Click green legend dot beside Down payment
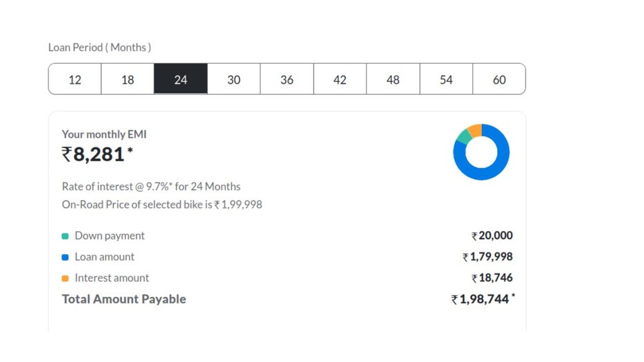The height and width of the screenshot is (362, 644). pos(65,236)
